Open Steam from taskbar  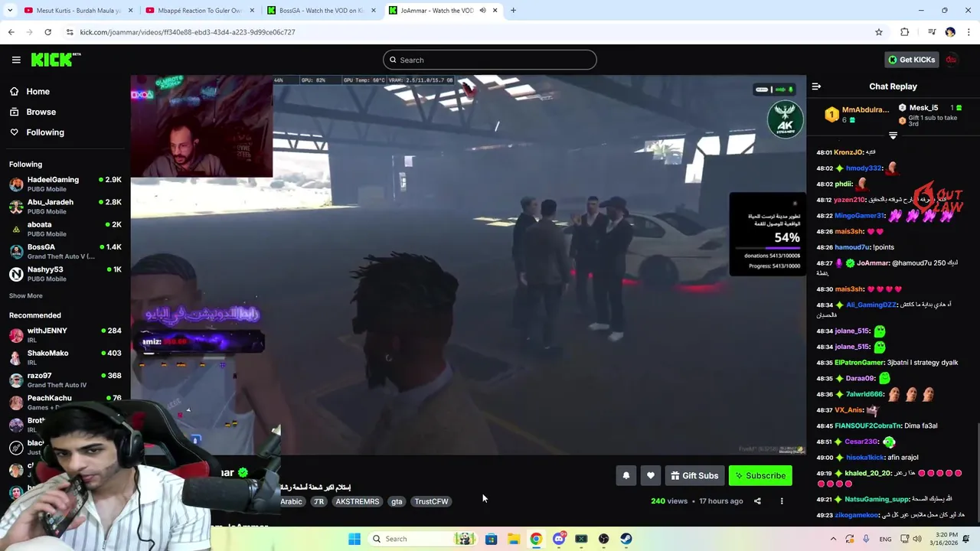point(626,539)
